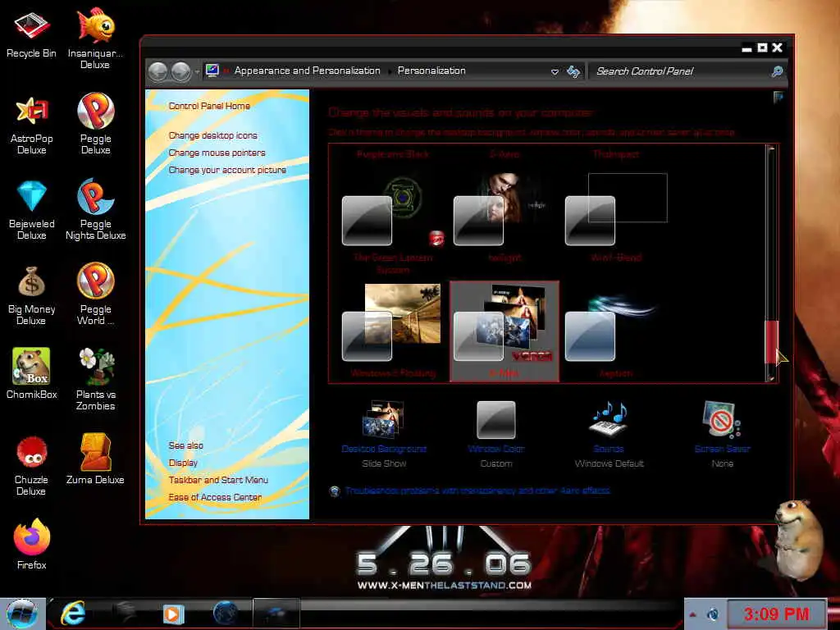Select the highlighted X-Men theme thumbnail

click(x=504, y=330)
